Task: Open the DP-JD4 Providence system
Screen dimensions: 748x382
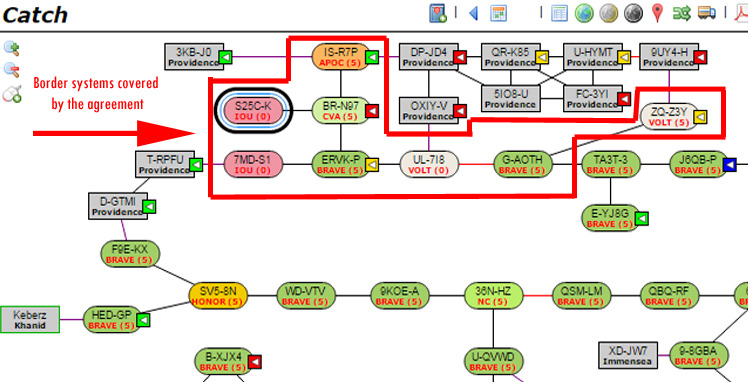Action: pos(428,57)
